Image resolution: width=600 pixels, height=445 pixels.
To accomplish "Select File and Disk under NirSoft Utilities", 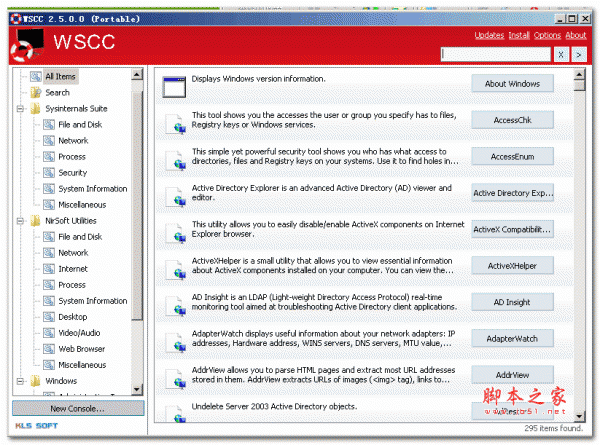I will click(80, 236).
